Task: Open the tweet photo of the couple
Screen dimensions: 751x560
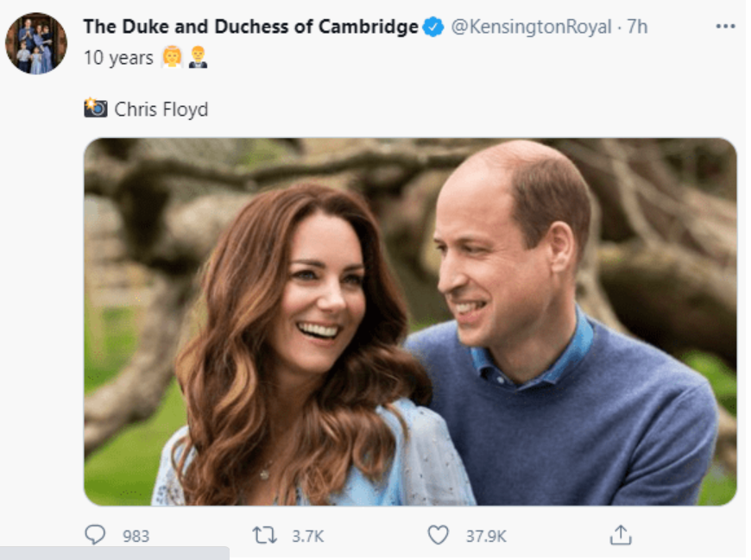Action: click(410, 321)
